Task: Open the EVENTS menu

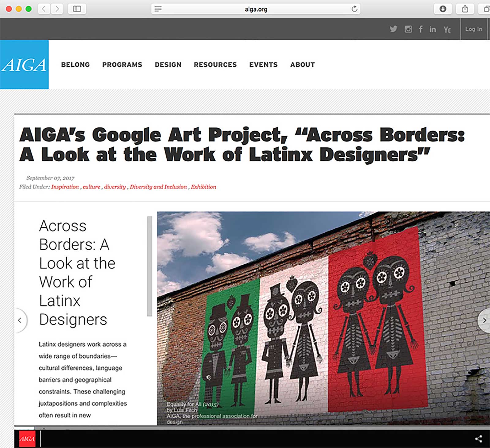Action: (x=263, y=65)
